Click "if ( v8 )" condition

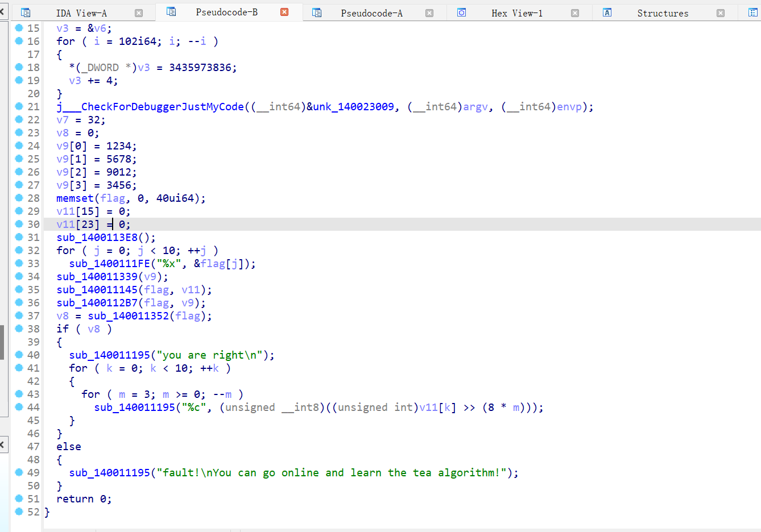[x=84, y=329]
